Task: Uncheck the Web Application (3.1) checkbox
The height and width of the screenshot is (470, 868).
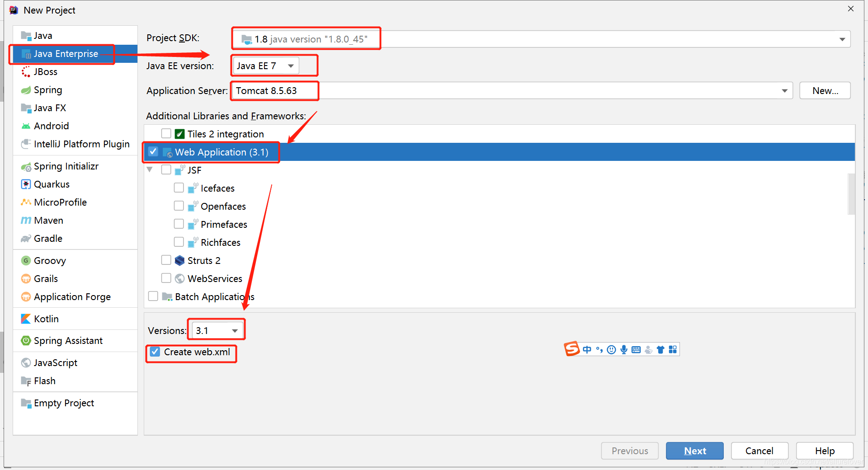Action: 153,151
